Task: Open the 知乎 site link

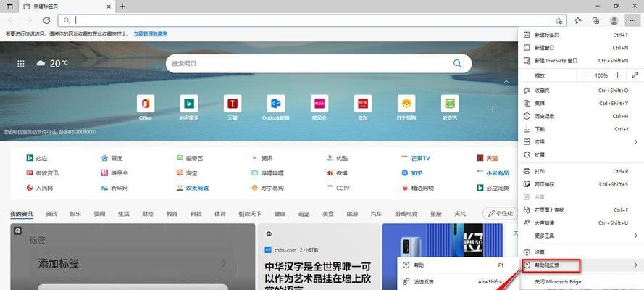Action: (412, 173)
